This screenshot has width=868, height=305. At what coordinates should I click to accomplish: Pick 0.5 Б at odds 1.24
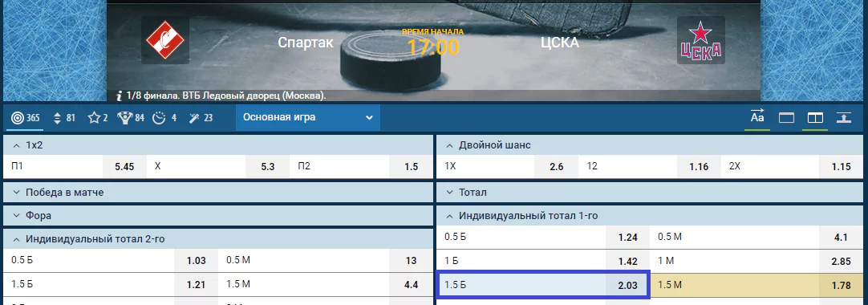point(543,237)
